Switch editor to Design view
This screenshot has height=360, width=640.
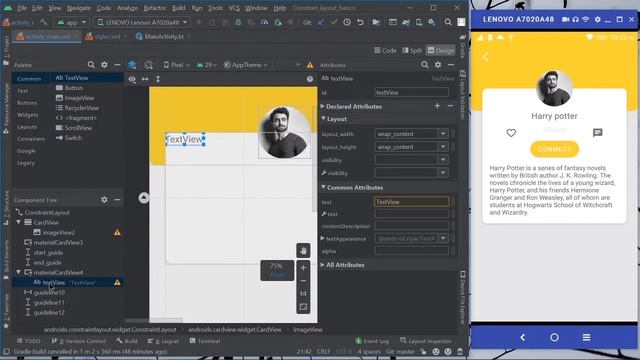pos(440,51)
